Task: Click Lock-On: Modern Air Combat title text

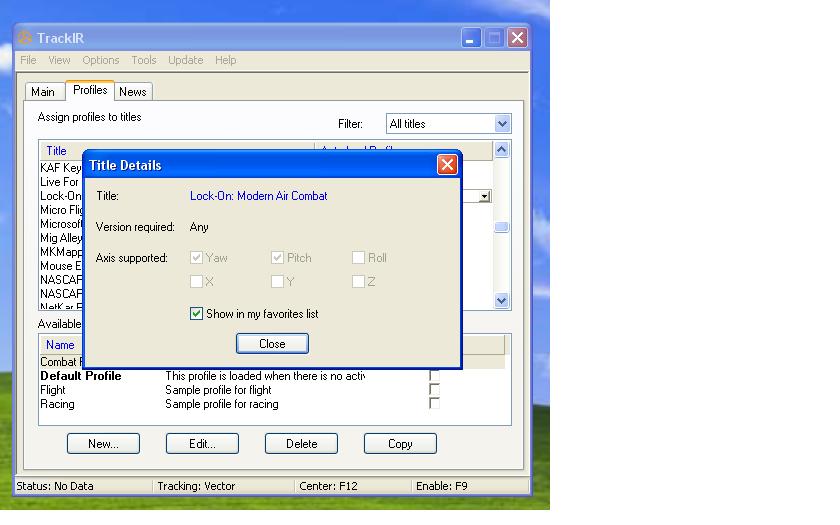Action: coord(258,196)
